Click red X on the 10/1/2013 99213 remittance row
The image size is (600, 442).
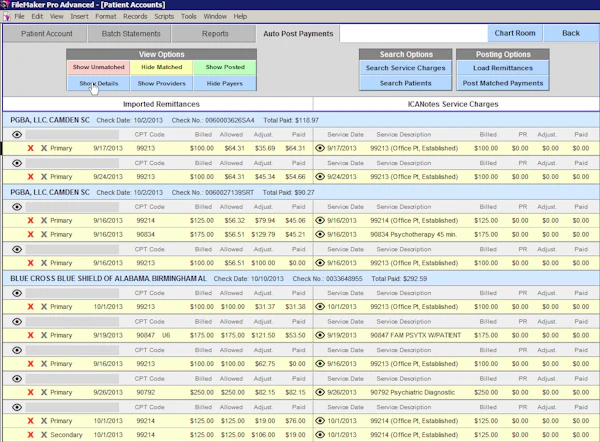pos(31,307)
